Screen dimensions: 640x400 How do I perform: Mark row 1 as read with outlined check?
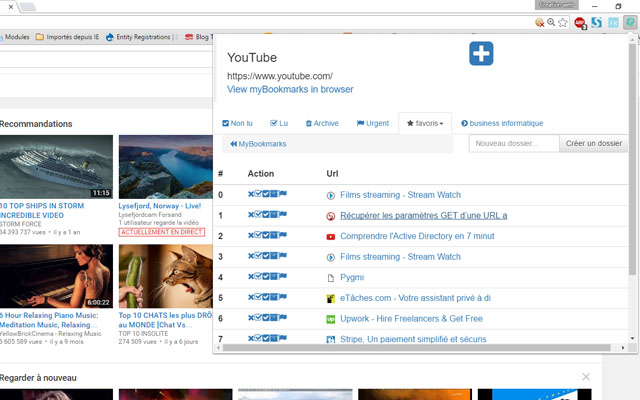point(258,214)
